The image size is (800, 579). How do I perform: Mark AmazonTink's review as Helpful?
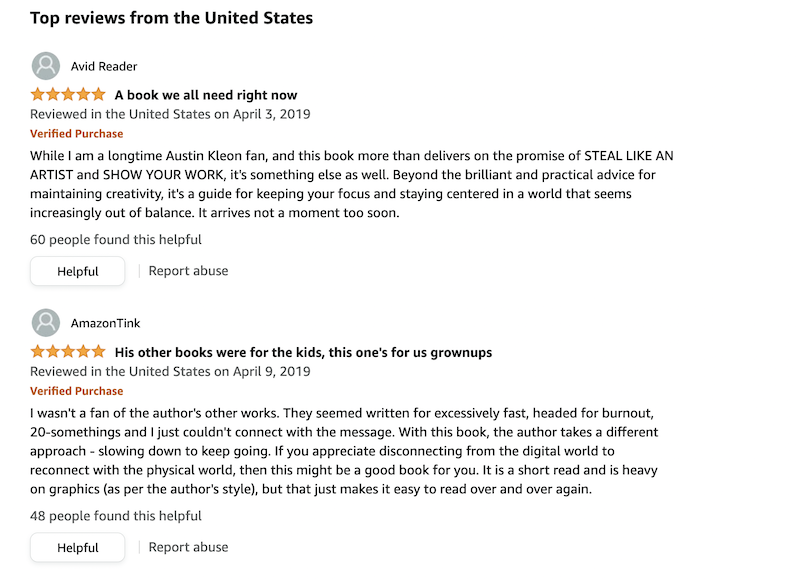[78, 547]
